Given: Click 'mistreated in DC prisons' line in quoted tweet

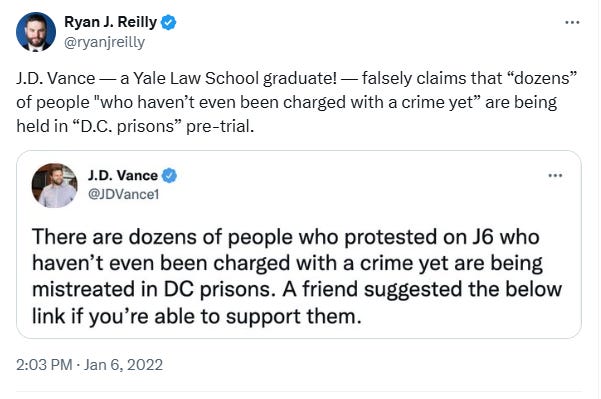Looking at the screenshot, I should tap(297, 289).
